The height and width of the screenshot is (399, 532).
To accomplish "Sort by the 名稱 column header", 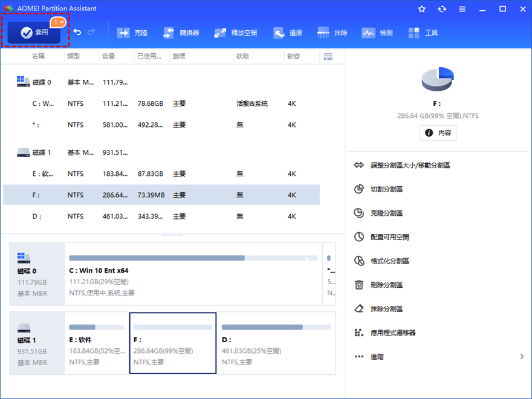I will click(x=38, y=56).
